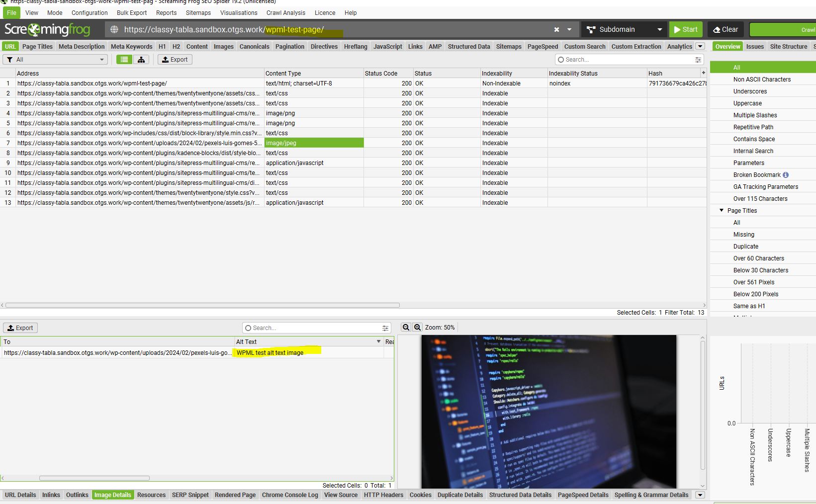Click the bottom table horizontal scrollbar

pos(94,478)
